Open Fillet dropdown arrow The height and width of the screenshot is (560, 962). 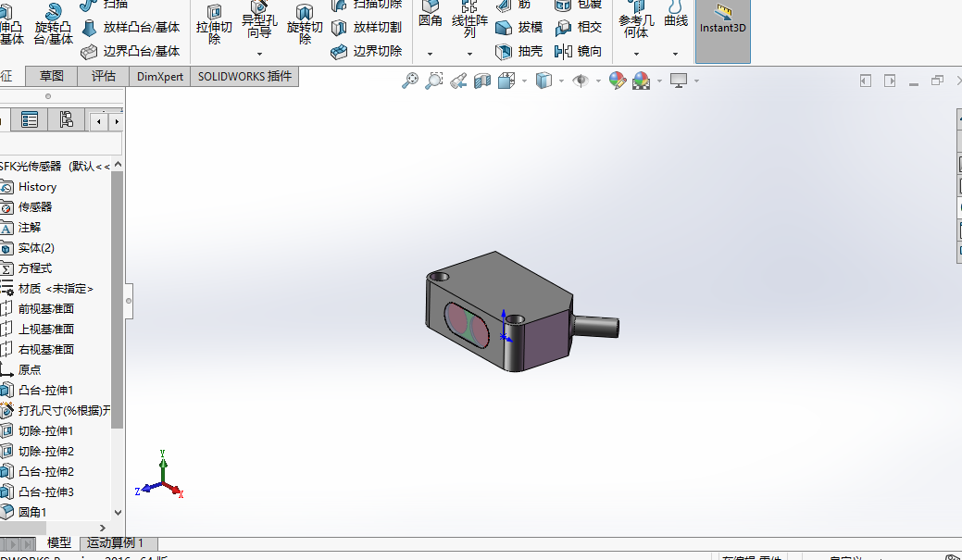[x=431, y=54]
